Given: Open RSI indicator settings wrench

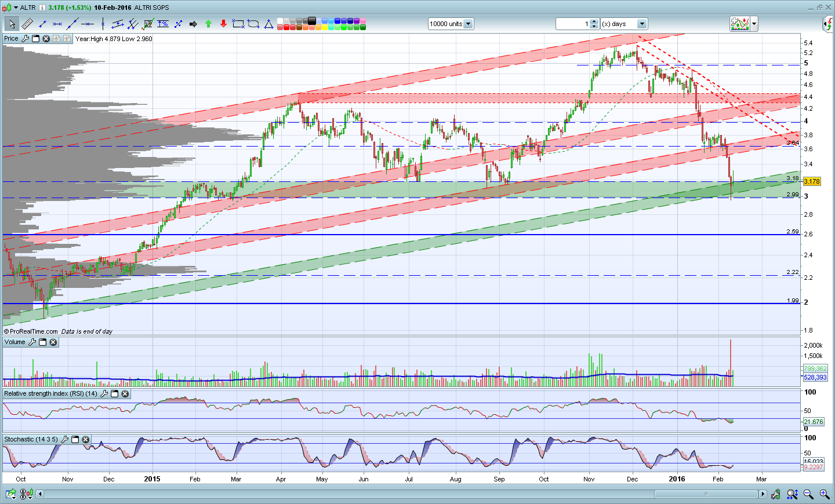Looking at the screenshot, I should click(104, 394).
